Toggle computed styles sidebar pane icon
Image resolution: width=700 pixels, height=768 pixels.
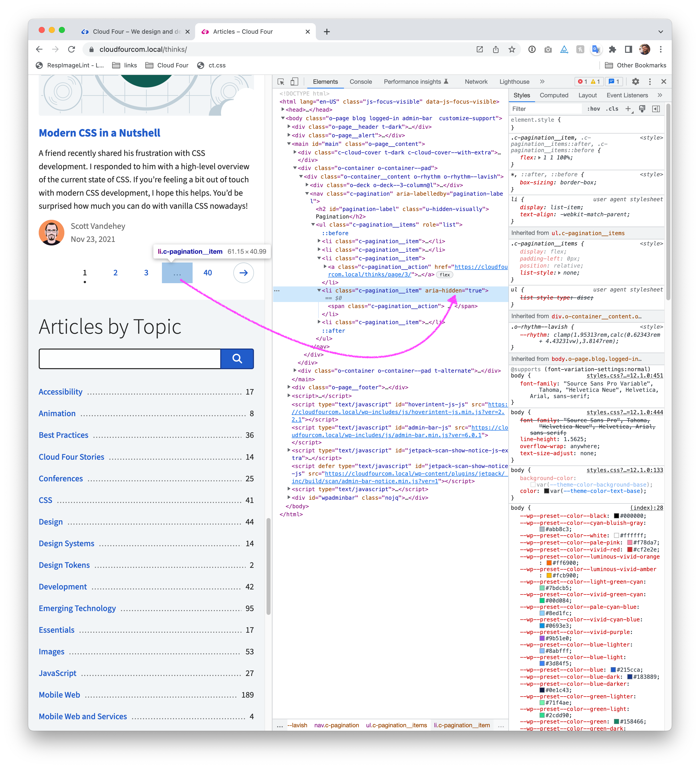656,109
